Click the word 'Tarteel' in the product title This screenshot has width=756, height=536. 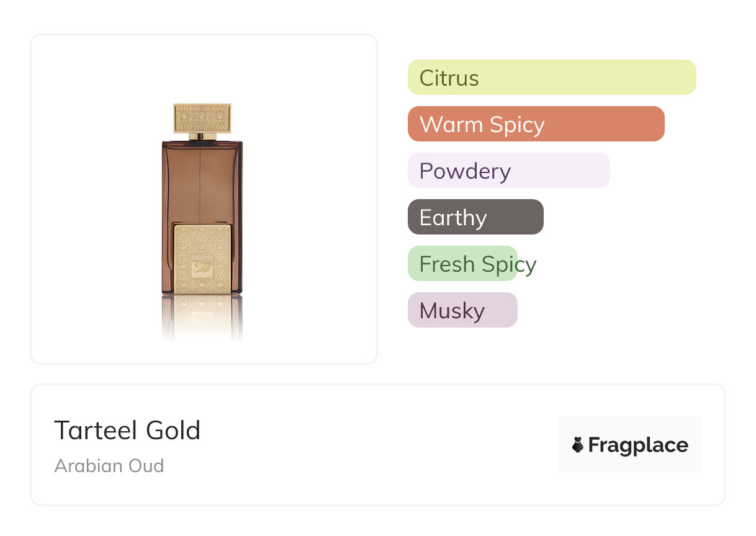[x=96, y=431]
